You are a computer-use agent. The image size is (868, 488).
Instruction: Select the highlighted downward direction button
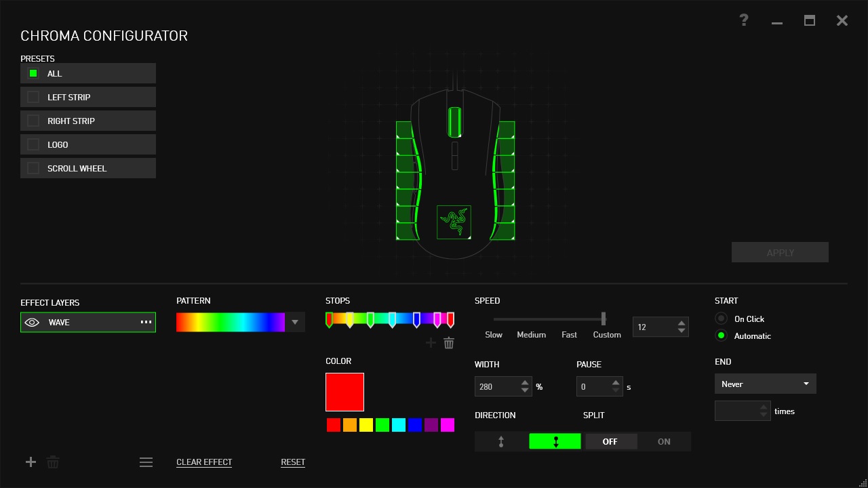tap(555, 442)
